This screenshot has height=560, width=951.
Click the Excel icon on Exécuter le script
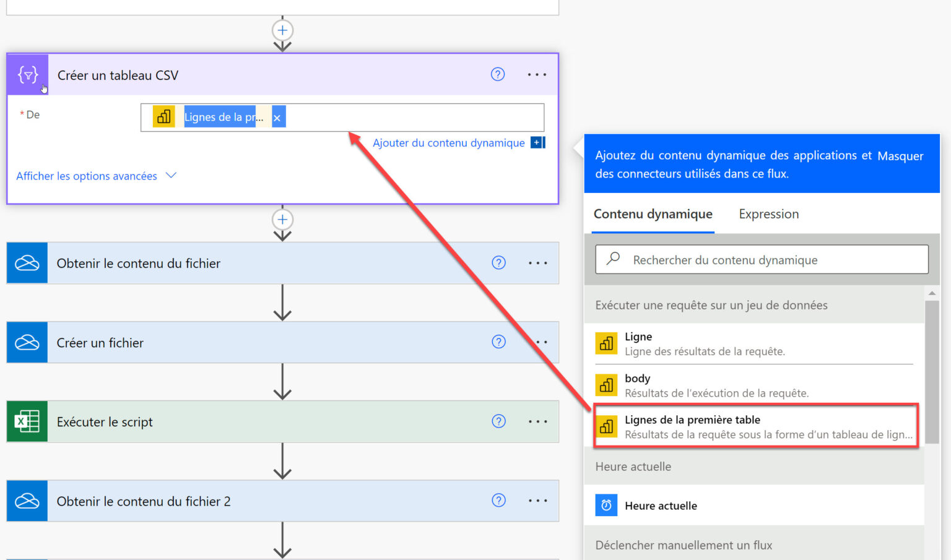coord(27,421)
